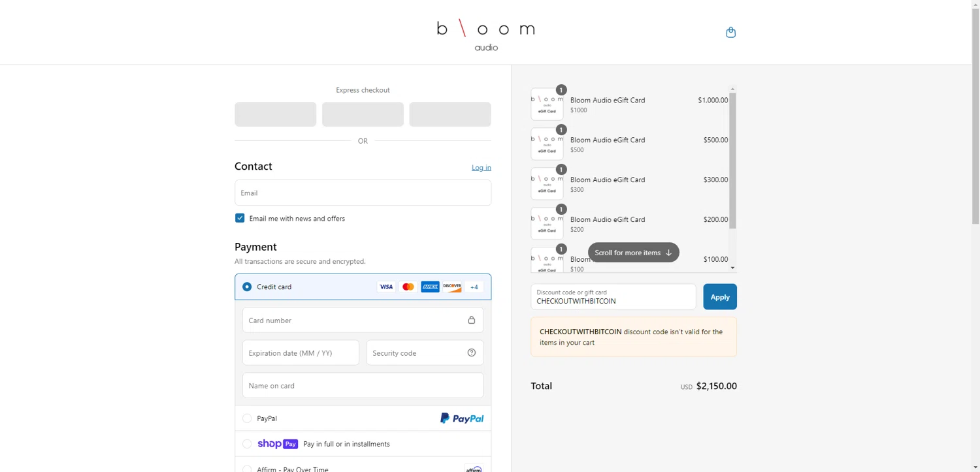
Task: Click the middle express checkout button
Action: point(363,114)
